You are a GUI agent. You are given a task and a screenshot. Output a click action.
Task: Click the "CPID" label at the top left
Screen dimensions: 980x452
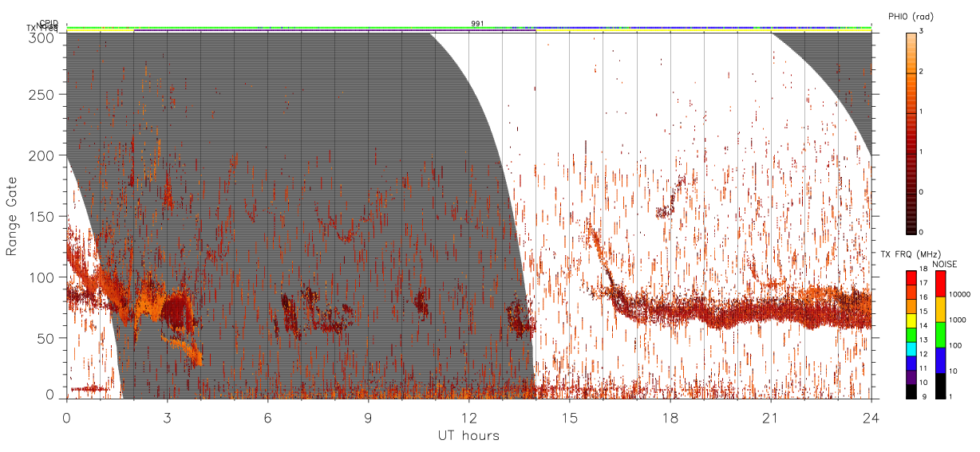(x=49, y=24)
